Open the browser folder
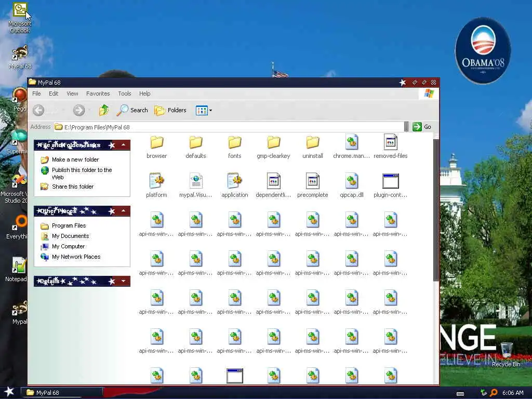Image resolution: width=532 pixels, height=399 pixels. pos(157,147)
